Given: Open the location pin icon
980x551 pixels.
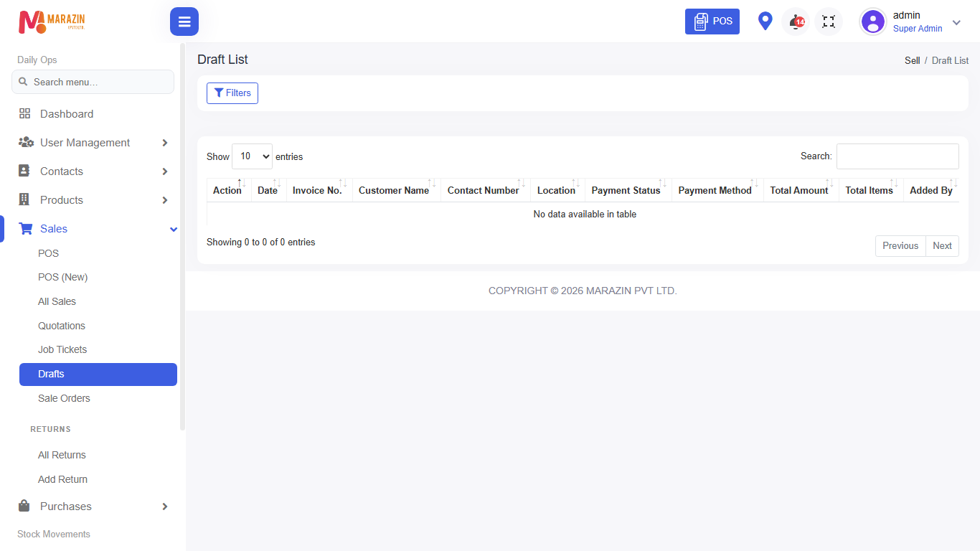Looking at the screenshot, I should point(765,22).
